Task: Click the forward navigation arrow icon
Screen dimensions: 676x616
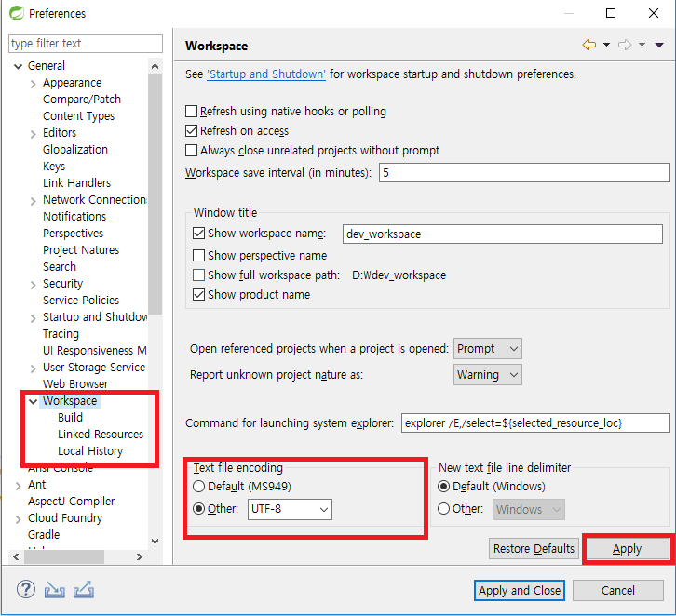Action: 625,45
